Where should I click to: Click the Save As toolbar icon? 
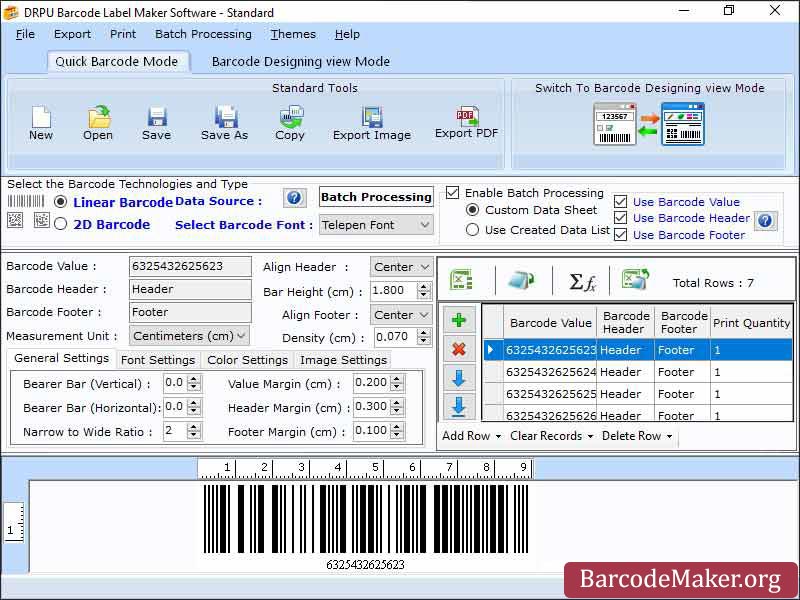(x=225, y=119)
